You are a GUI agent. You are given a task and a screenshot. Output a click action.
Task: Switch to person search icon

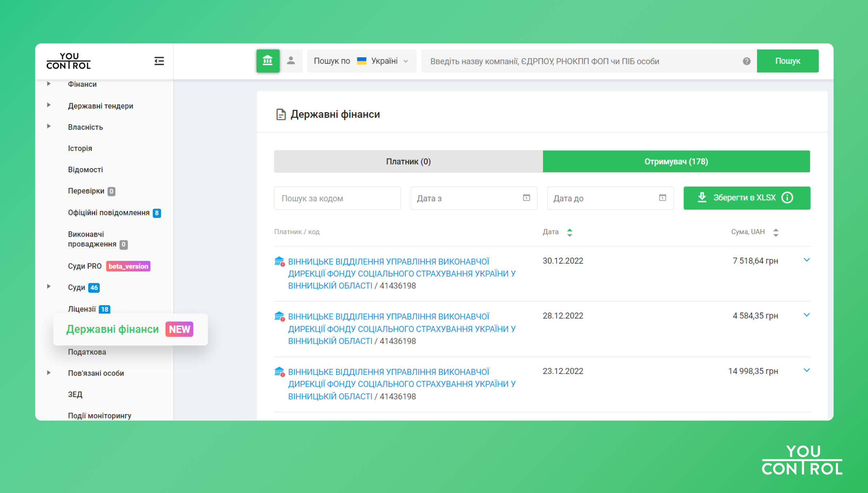tap(291, 61)
